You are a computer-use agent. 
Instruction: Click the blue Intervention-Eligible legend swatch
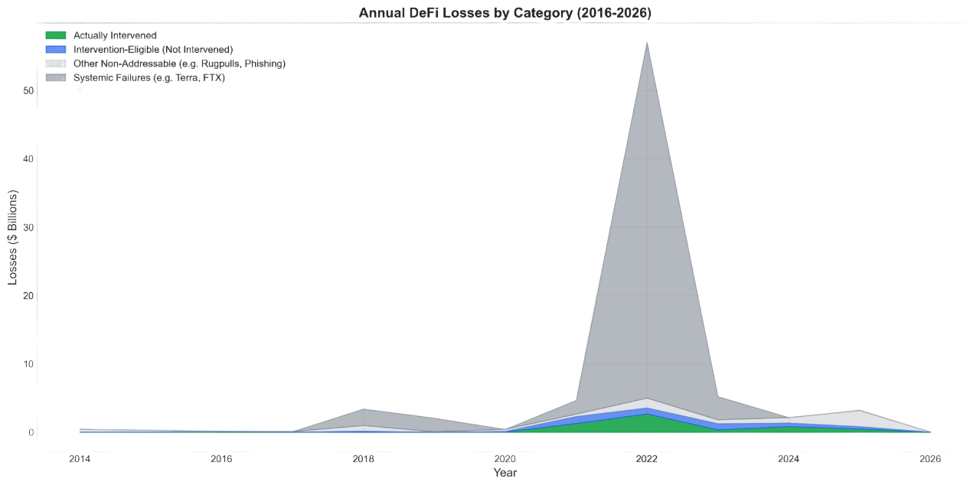pos(56,47)
